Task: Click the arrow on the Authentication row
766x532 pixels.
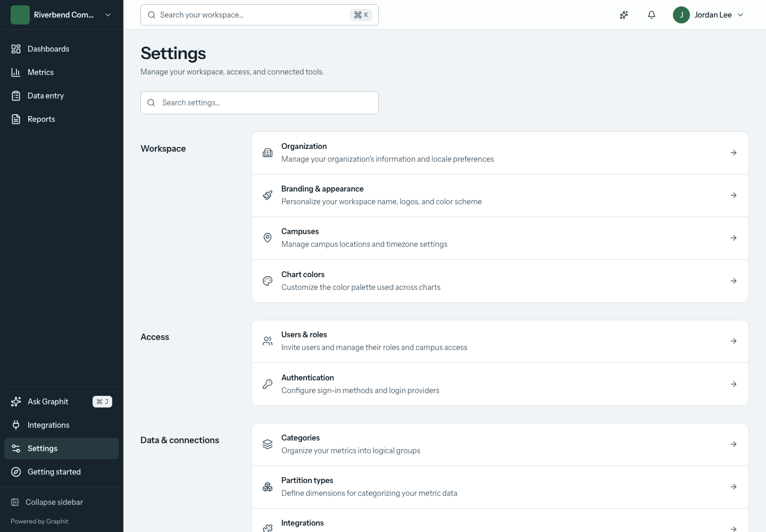Action: click(734, 384)
